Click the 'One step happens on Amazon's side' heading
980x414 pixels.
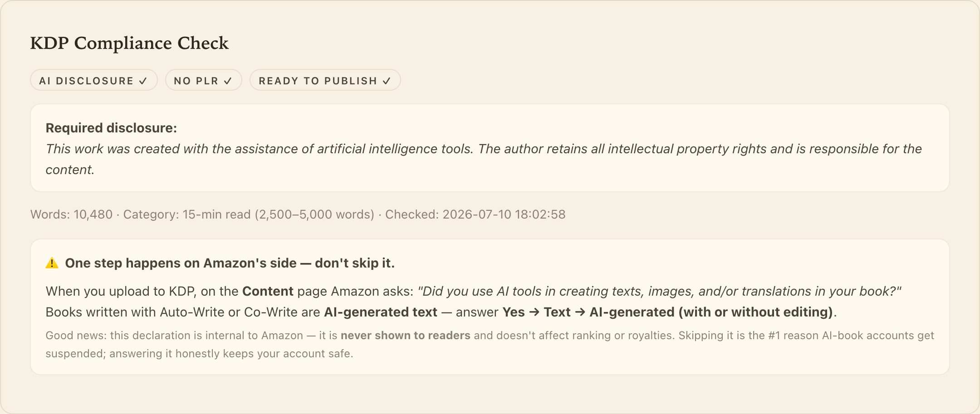point(230,263)
